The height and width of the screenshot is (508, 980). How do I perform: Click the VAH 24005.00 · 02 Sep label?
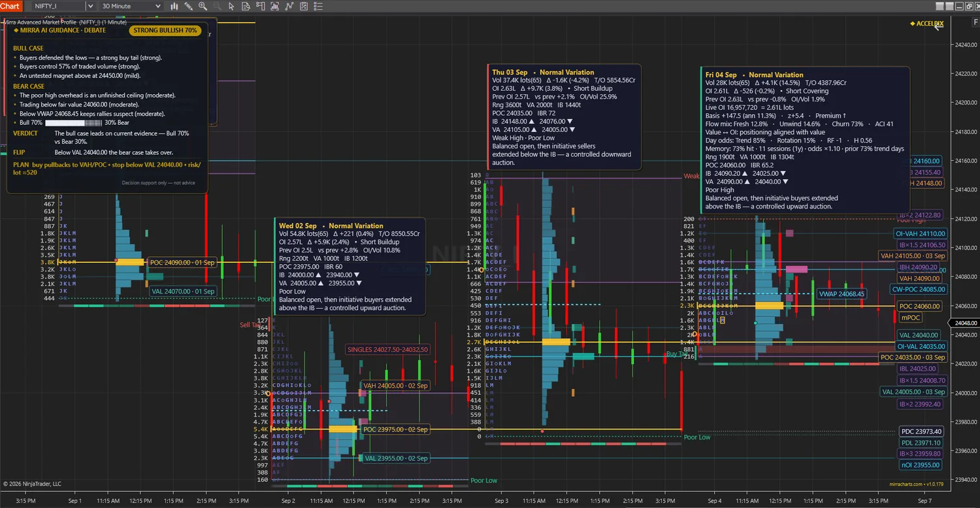tap(396, 386)
